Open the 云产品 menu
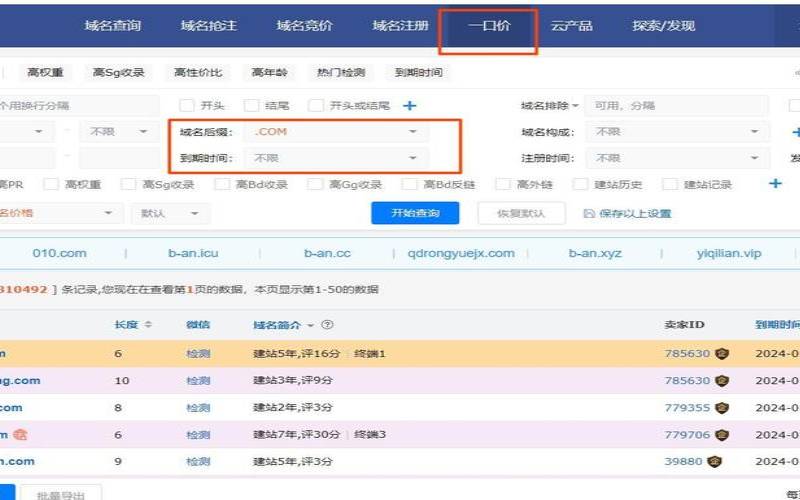Viewport: 800px width, 500px height. (x=571, y=26)
